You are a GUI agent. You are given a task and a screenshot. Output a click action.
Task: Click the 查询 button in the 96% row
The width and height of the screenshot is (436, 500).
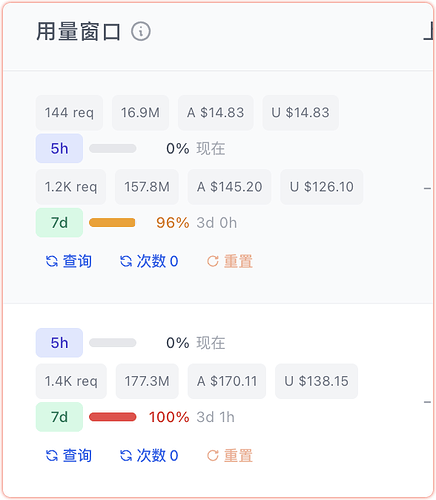[69, 261]
